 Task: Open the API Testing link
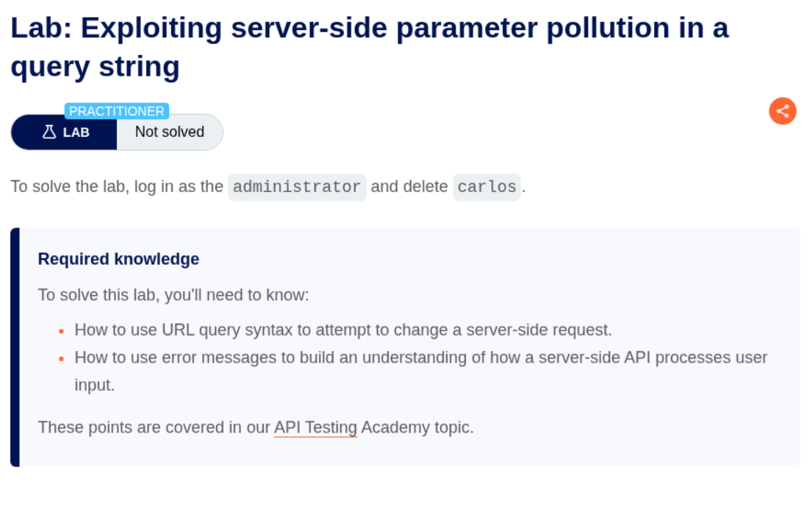pos(315,427)
